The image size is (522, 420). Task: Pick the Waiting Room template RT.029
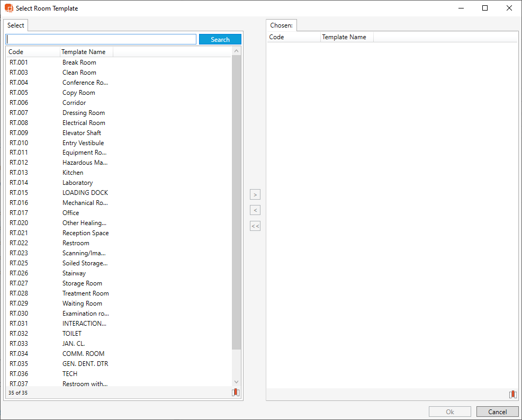[82, 303]
